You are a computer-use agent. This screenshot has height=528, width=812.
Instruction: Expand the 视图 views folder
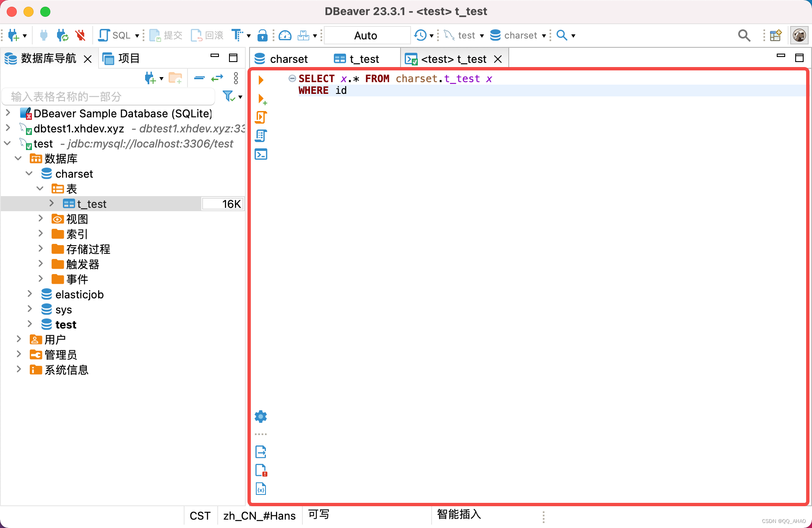coord(41,219)
